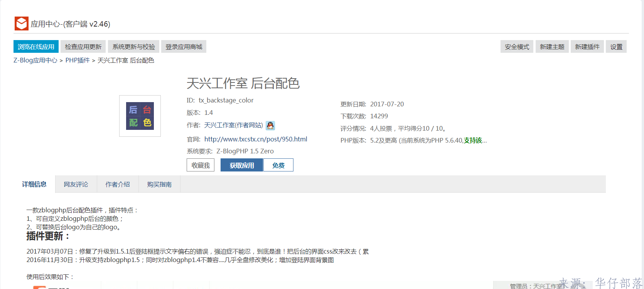The image size is (644, 289).
Task: Click the 插件更新 heading
Action: click(x=48, y=236)
